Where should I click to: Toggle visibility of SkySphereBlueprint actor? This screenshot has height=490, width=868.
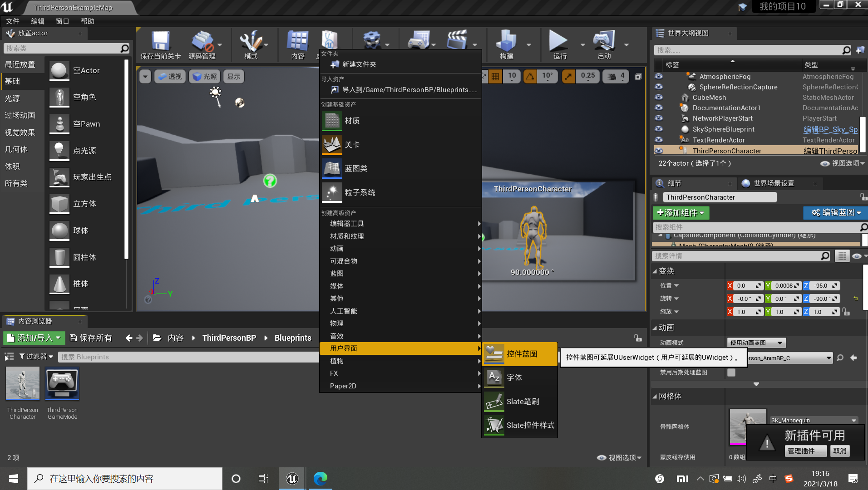[x=659, y=129]
